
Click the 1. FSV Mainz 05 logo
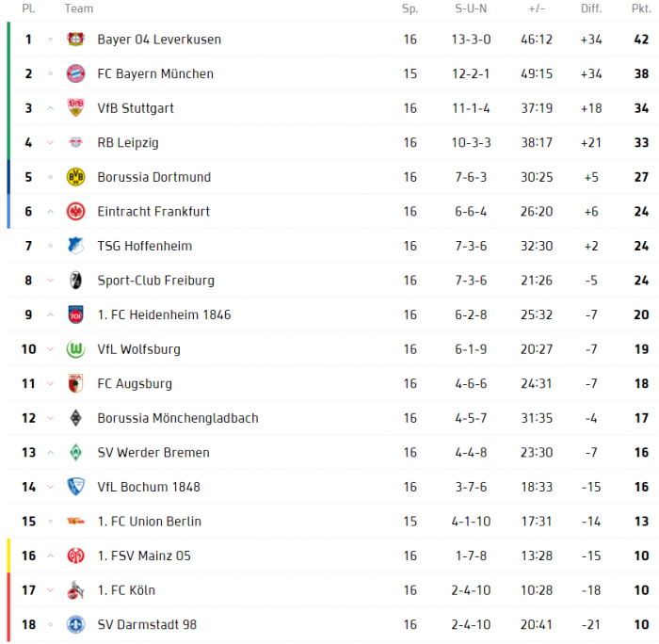point(75,555)
